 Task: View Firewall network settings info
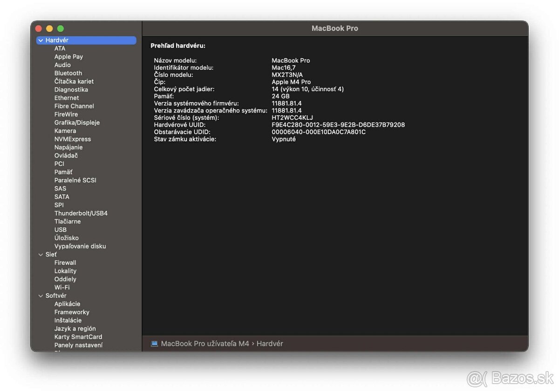tap(65, 263)
